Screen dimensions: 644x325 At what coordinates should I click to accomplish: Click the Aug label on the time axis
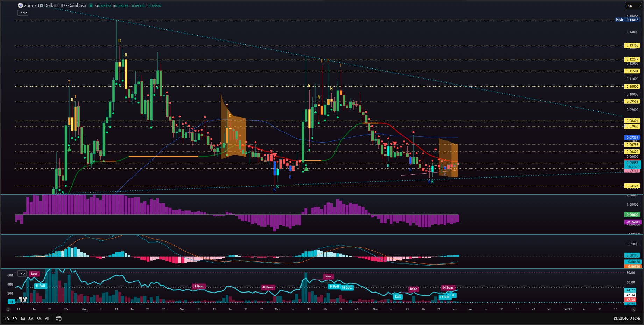(85, 309)
